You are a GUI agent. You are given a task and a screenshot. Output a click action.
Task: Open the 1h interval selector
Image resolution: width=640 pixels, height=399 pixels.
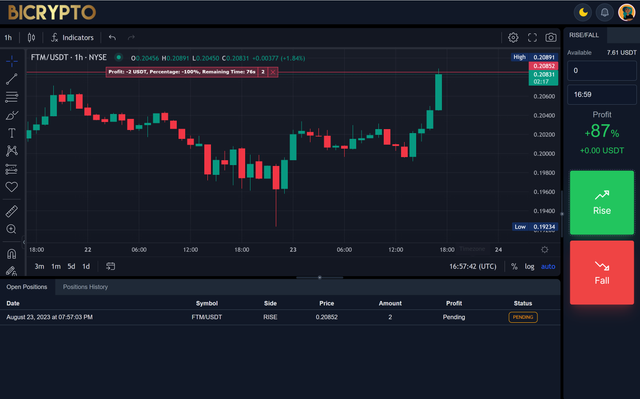(x=8, y=38)
